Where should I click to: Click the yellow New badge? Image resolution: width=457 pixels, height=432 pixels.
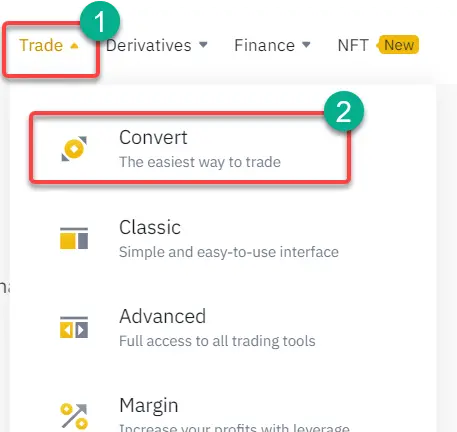398,45
